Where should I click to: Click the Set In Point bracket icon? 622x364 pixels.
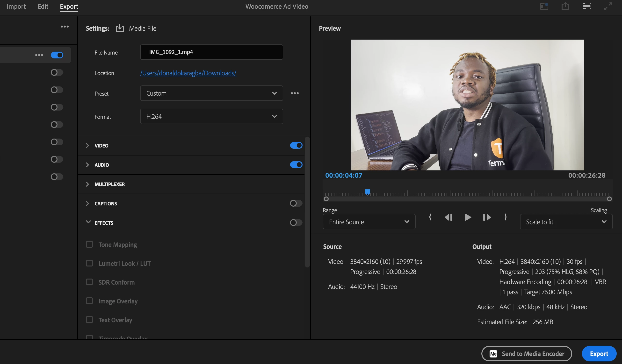(430, 217)
